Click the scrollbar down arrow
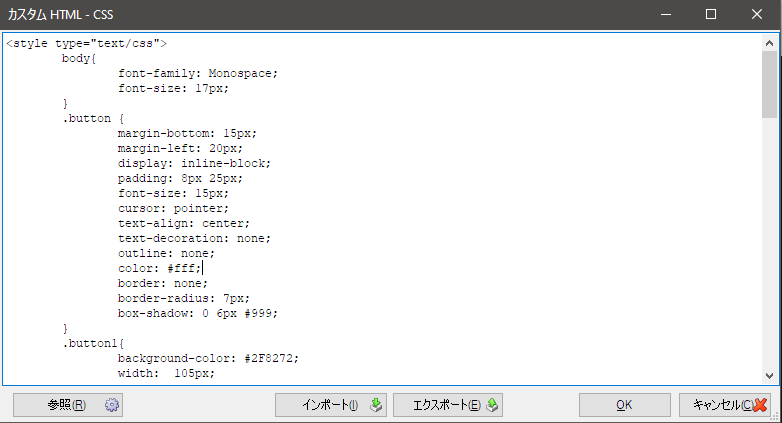The height and width of the screenshot is (423, 782). 769,376
